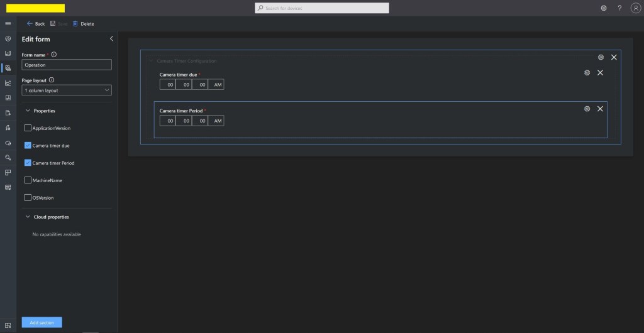Check the MachineName property checkbox
The image size is (644, 333).
[x=28, y=180]
